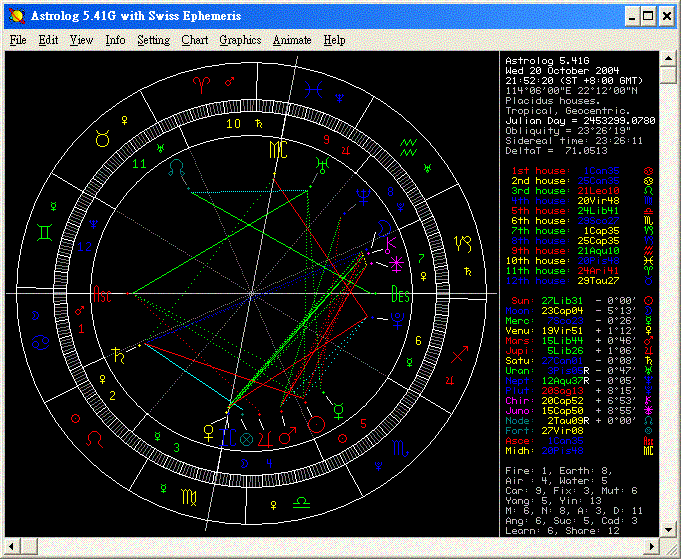
Task: Click the blue Pisces sign glyph
Action: 313,89
